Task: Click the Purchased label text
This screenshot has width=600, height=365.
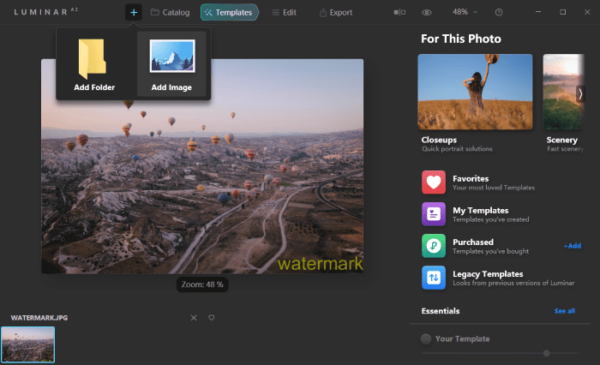Action: pyautogui.click(x=473, y=242)
